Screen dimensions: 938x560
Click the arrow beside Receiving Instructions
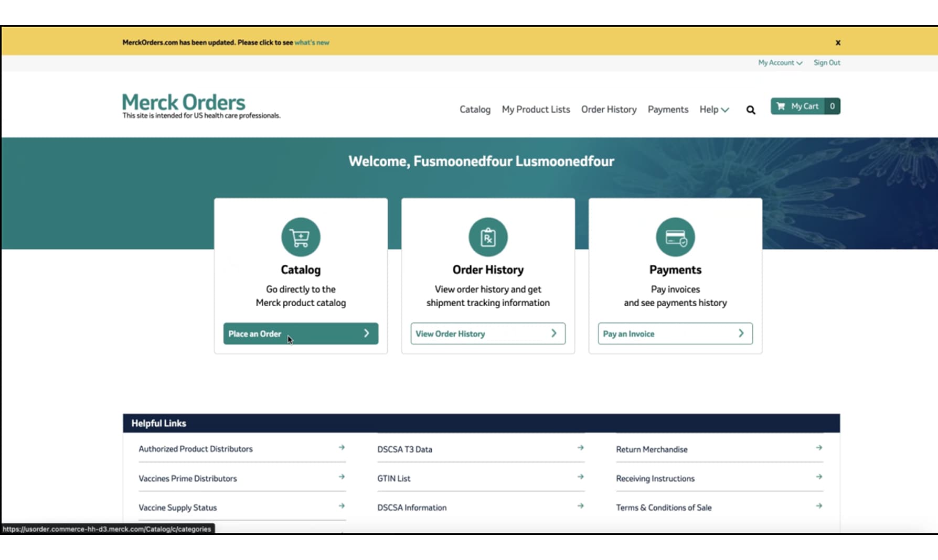tap(819, 477)
